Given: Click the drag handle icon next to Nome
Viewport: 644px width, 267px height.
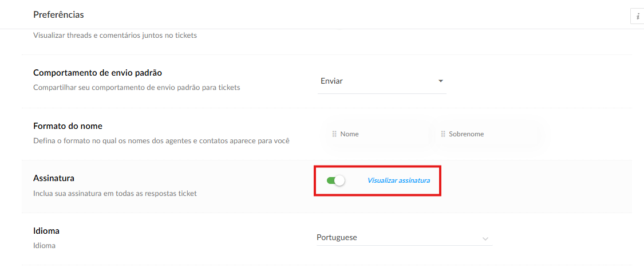Looking at the screenshot, I should pos(334,134).
